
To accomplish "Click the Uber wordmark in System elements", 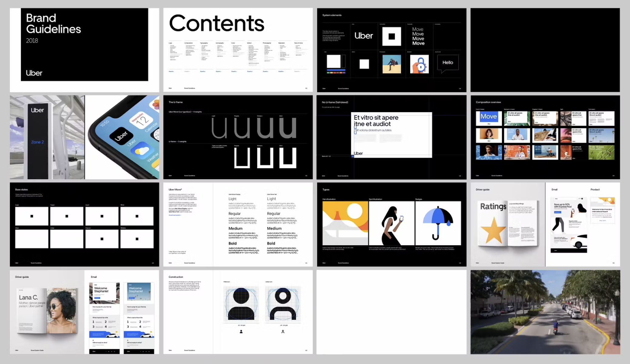I will point(364,36).
